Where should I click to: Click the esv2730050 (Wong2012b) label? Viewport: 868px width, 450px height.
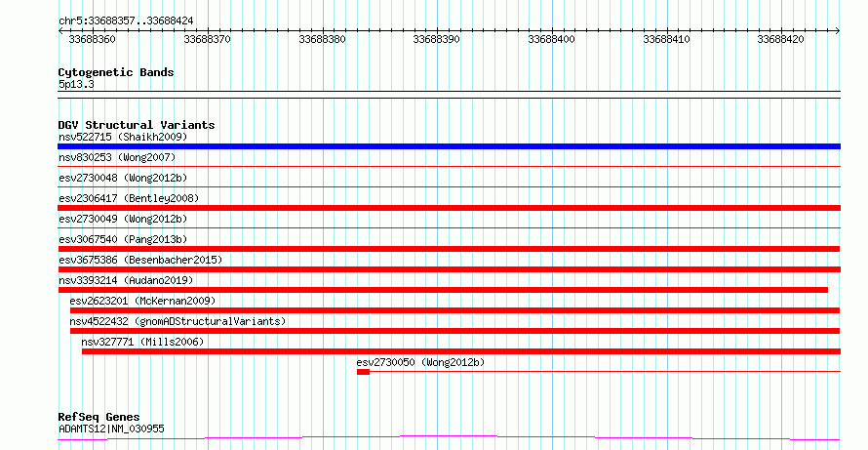420,362
